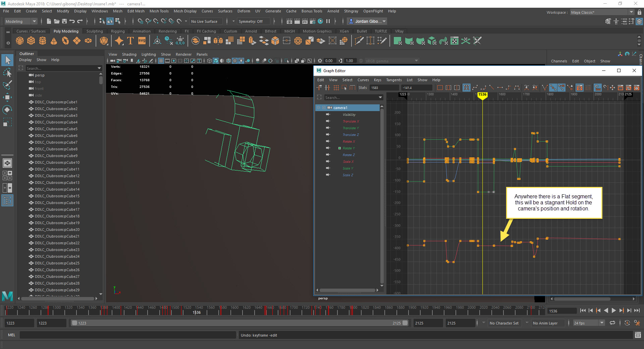
Task: Open the Tangents menu in Graph Editor
Action: (393, 80)
